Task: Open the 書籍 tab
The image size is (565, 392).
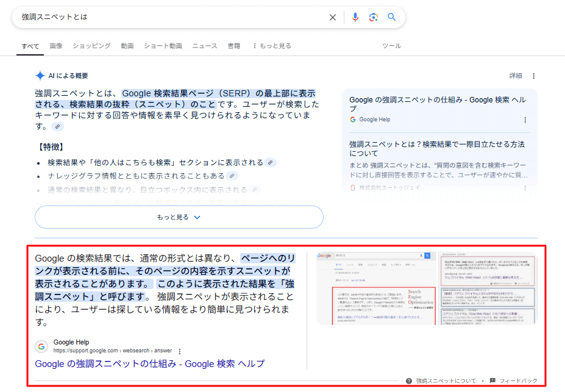Action: (234, 46)
